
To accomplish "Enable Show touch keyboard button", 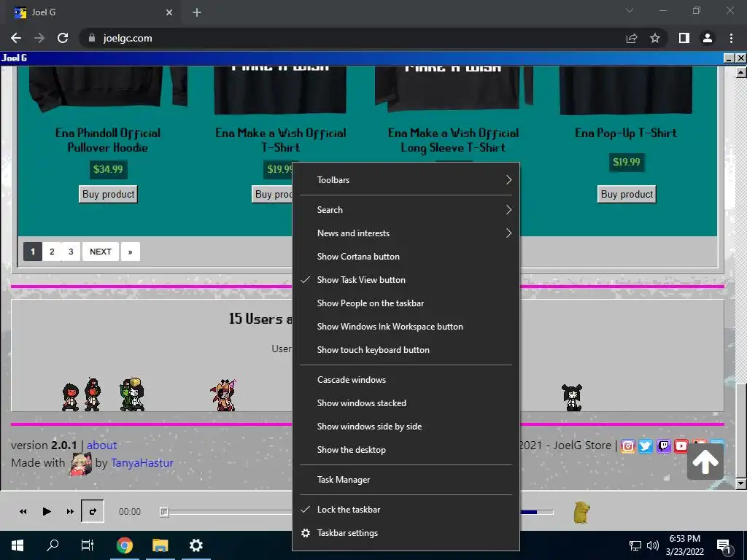I will (406, 350).
